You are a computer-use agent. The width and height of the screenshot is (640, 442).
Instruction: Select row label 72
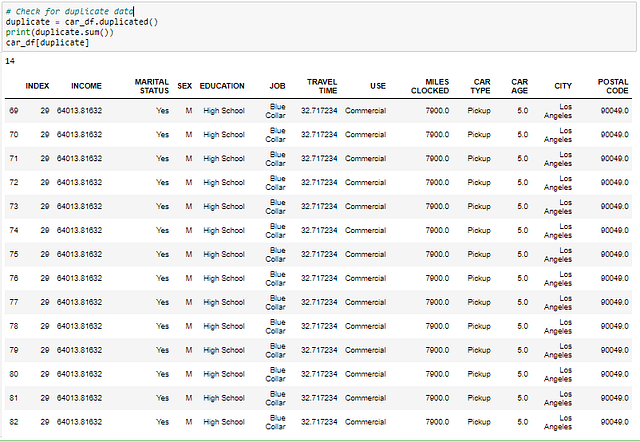coord(13,182)
